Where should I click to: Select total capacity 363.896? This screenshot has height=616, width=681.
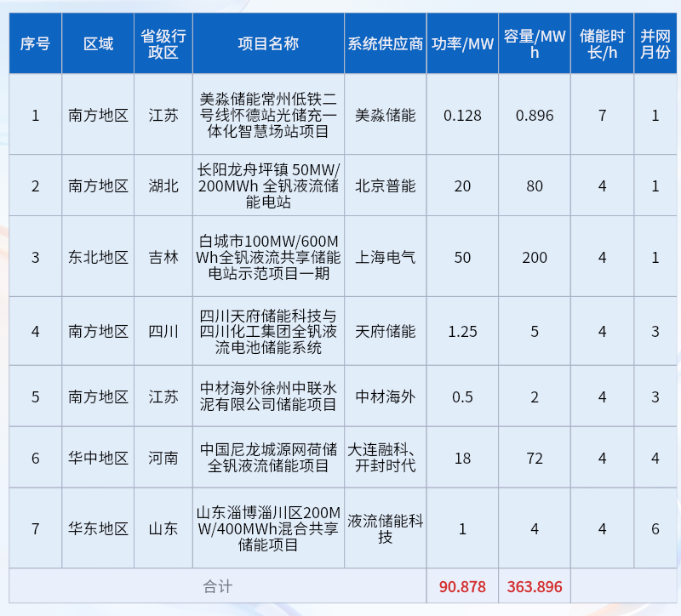pyautogui.click(x=535, y=586)
